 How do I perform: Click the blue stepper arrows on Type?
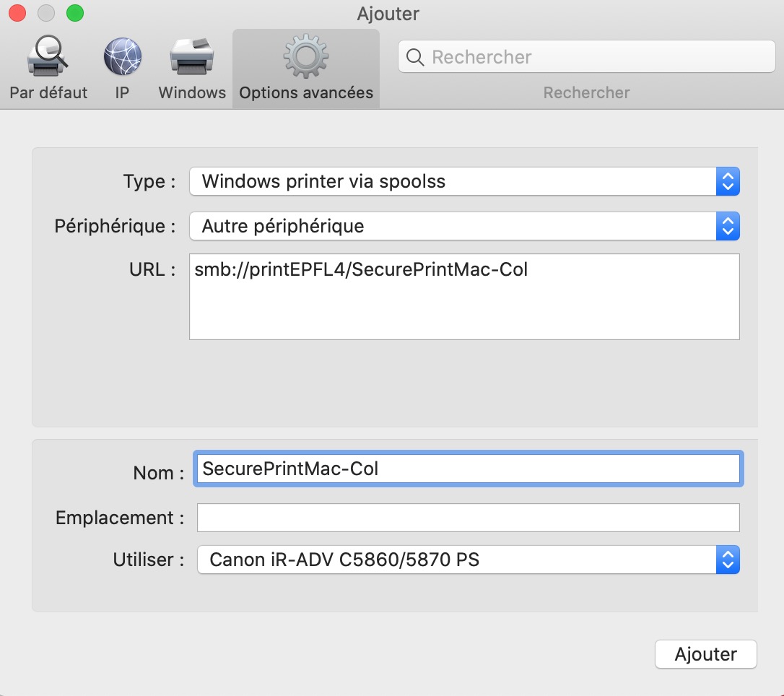(x=728, y=181)
